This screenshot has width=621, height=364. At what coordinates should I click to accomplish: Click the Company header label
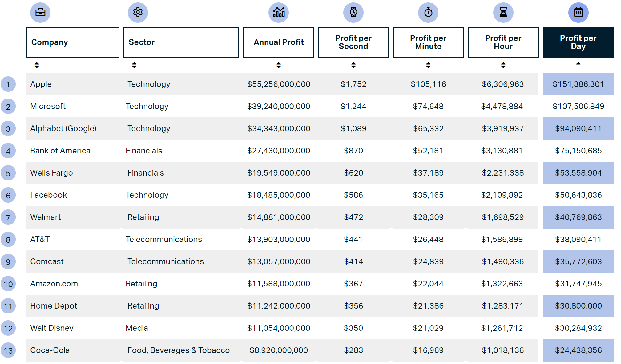coord(49,42)
